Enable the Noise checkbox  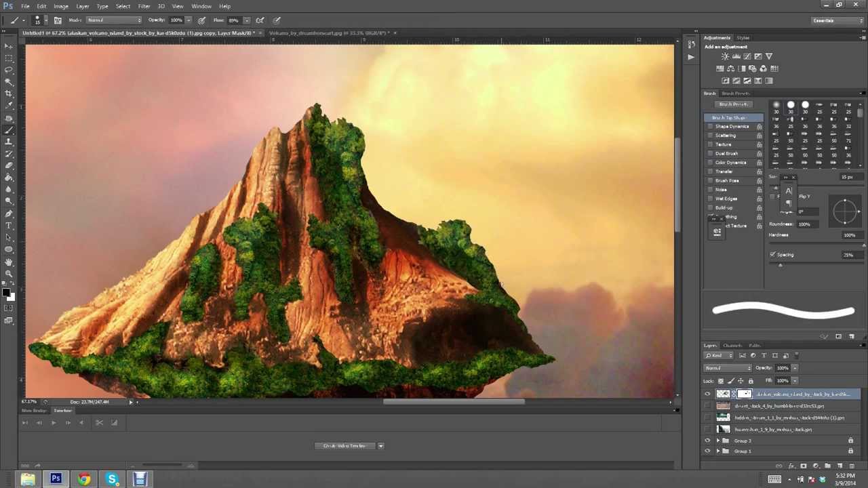(710, 190)
